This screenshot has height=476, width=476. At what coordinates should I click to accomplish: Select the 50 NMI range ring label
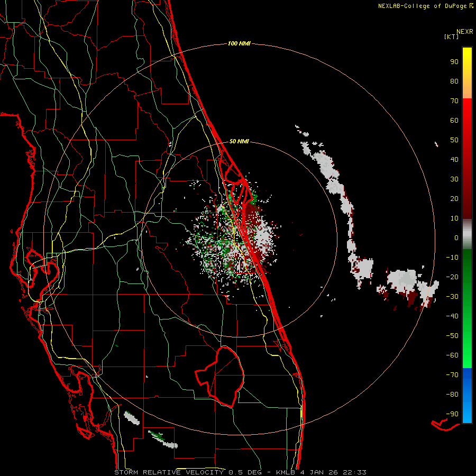tap(239, 141)
